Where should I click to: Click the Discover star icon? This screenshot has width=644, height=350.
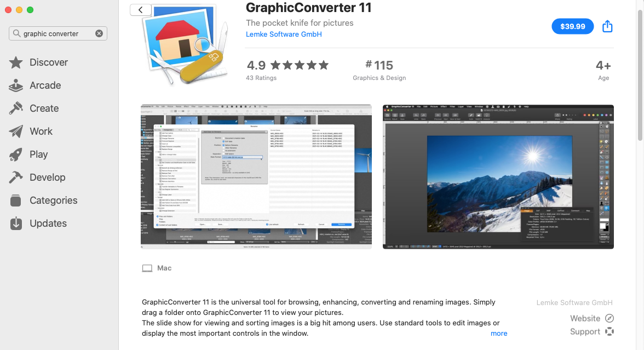pyautogui.click(x=16, y=62)
